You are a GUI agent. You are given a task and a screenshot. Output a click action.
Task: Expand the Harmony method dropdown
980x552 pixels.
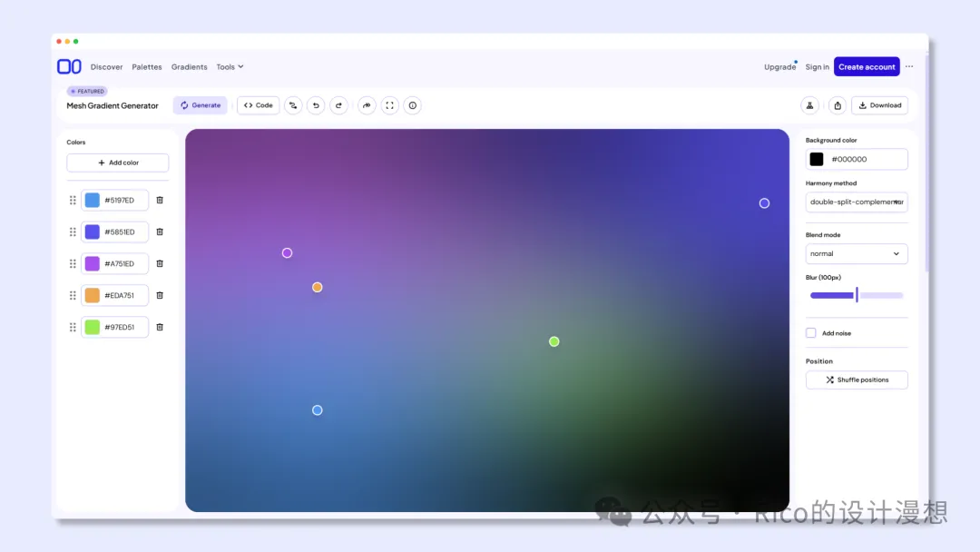pyautogui.click(x=857, y=202)
